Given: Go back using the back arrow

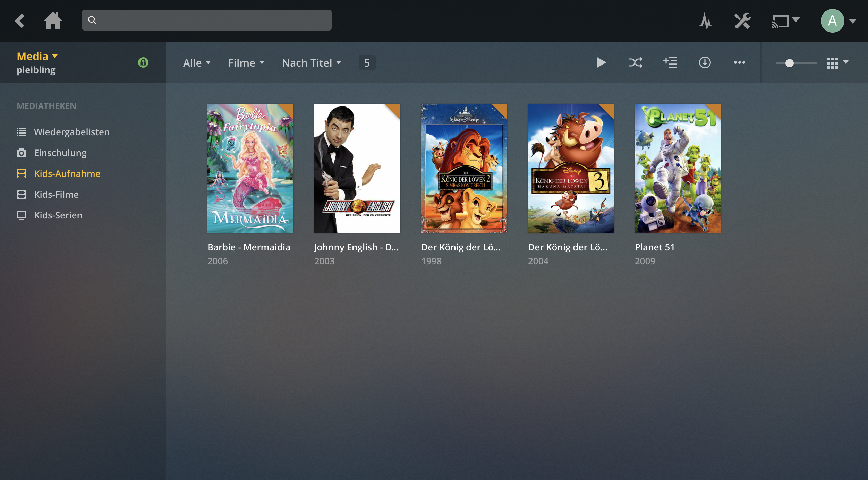Looking at the screenshot, I should pos(19,20).
